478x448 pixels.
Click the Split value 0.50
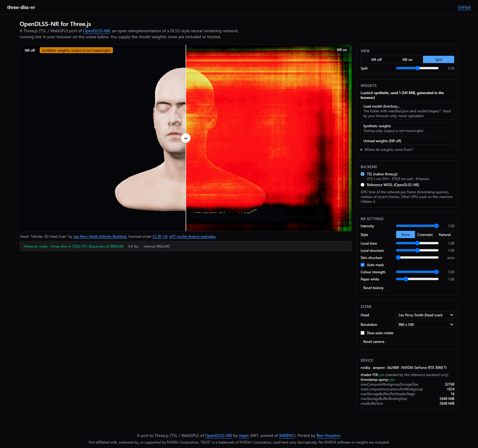451,68
